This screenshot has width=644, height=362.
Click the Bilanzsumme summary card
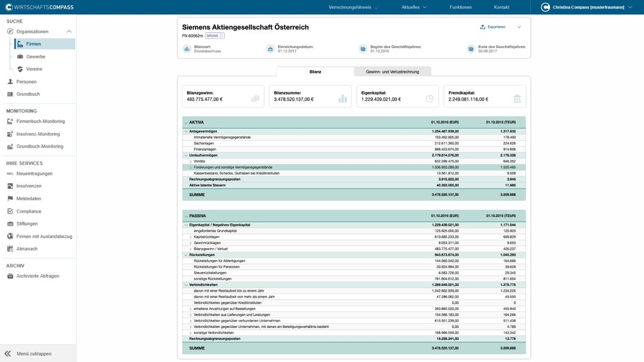(310, 96)
